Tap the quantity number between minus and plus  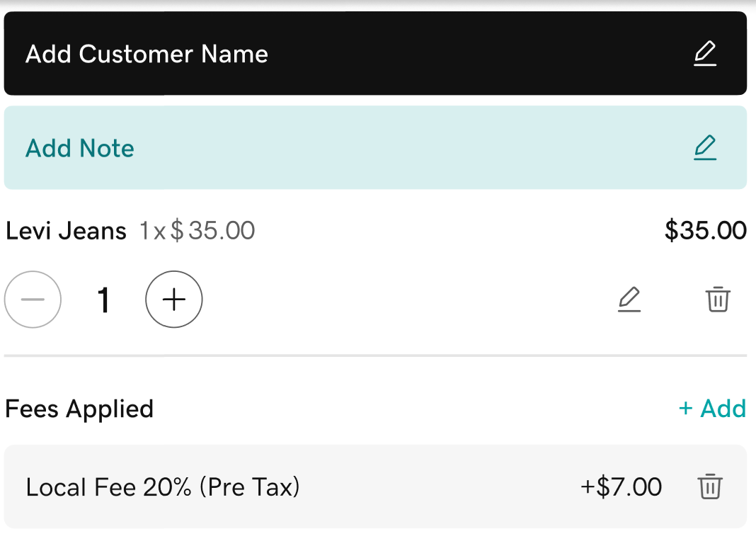click(103, 300)
